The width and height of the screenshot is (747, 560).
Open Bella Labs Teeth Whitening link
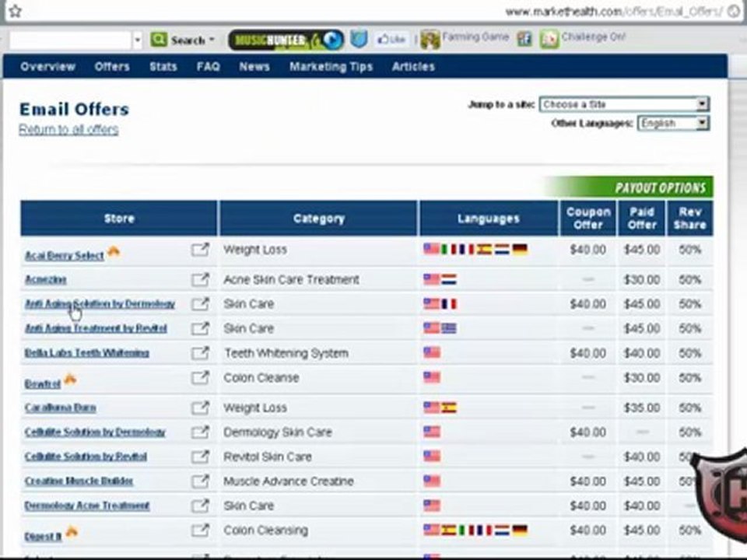click(x=86, y=353)
